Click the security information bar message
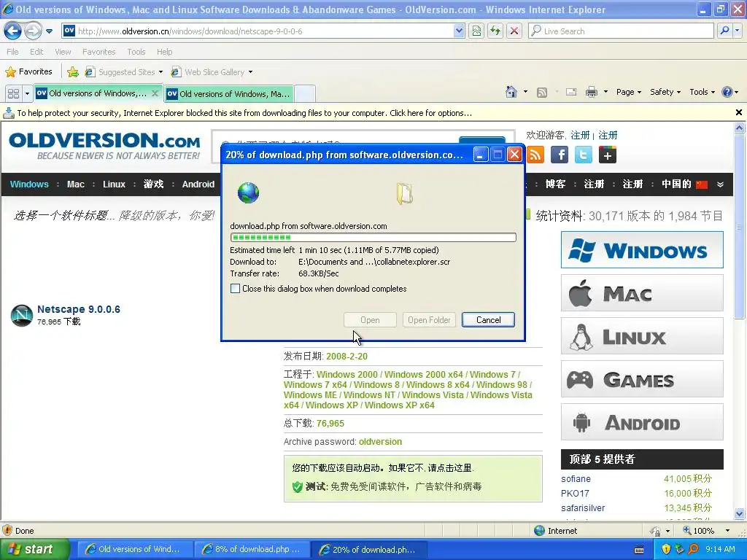The image size is (747, 560). 244,113
